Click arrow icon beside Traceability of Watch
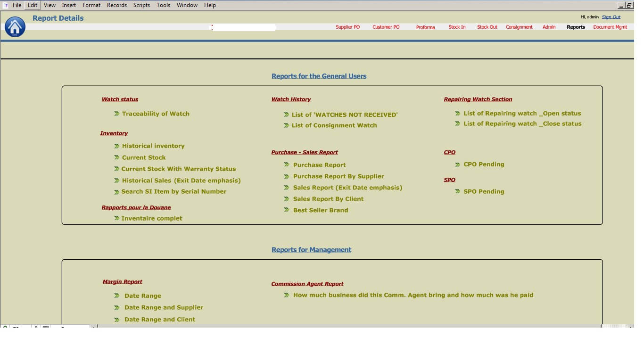The image size is (644, 362). pyautogui.click(x=116, y=114)
